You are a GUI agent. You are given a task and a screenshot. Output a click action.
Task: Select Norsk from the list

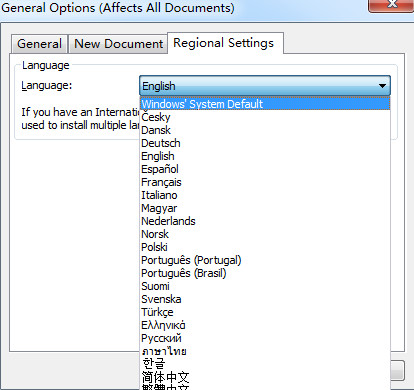[x=265, y=234]
